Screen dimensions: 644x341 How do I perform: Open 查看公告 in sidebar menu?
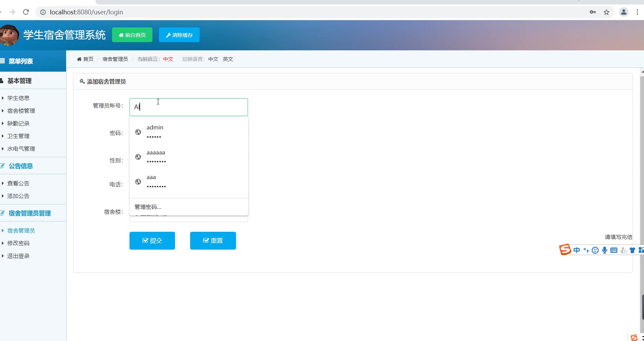point(18,184)
